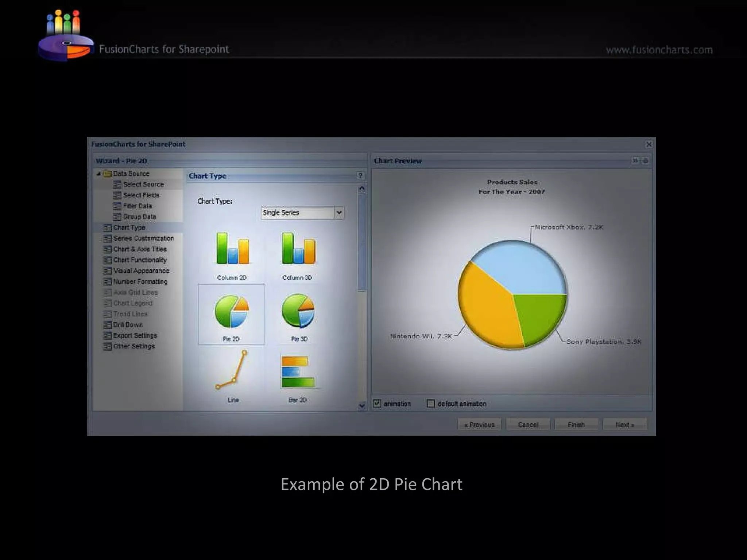Viewport: 747px width, 560px height.
Task: Pick the Line chart icon
Action: point(231,370)
